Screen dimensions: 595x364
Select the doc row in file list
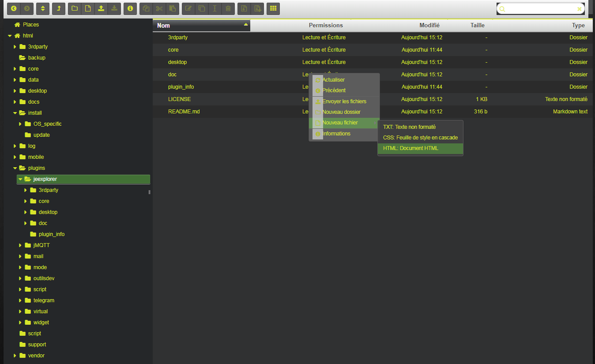pos(373,75)
